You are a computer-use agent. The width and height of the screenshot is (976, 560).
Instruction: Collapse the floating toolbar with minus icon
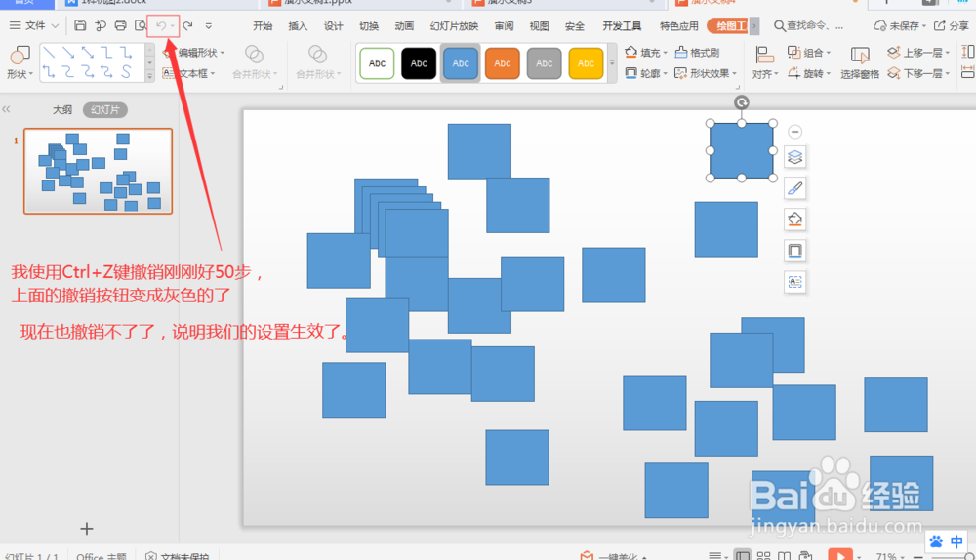click(x=794, y=132)
